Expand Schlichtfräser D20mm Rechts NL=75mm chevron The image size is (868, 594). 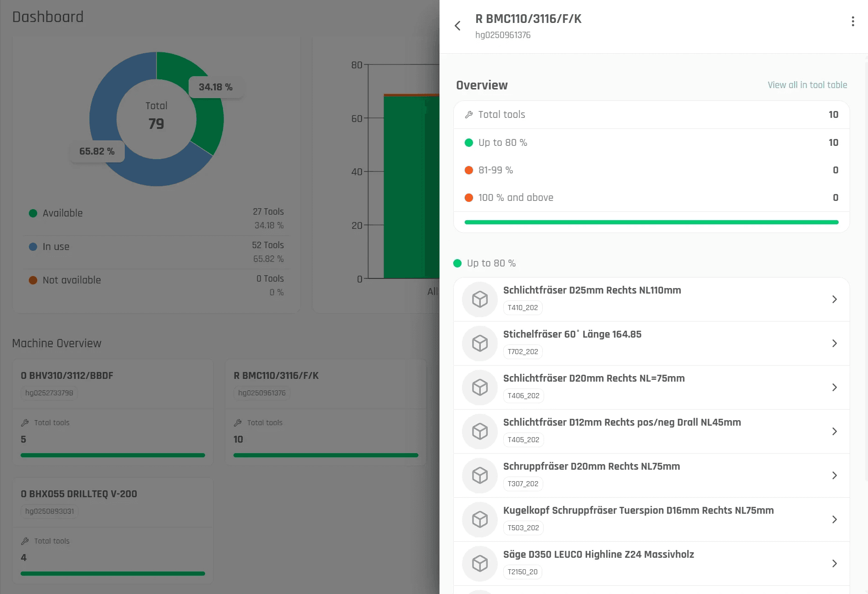(835, 387)
